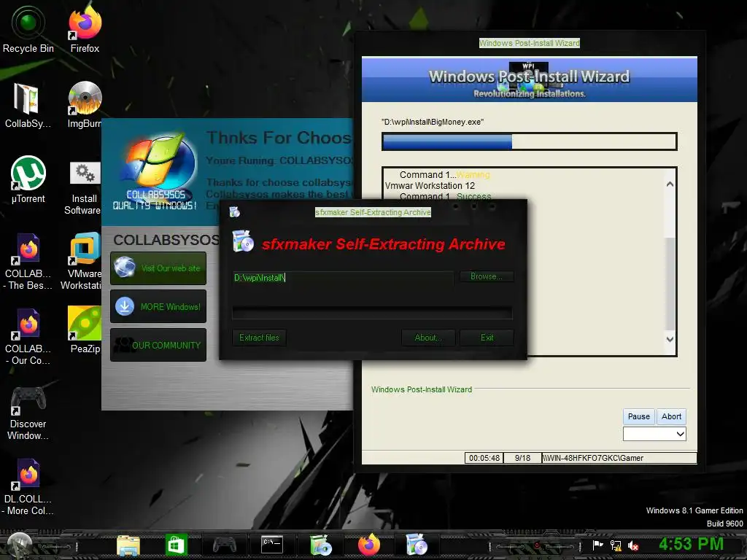
Task: Click the 4:53 PM taskbar clock
Action: tap(691, 544)
